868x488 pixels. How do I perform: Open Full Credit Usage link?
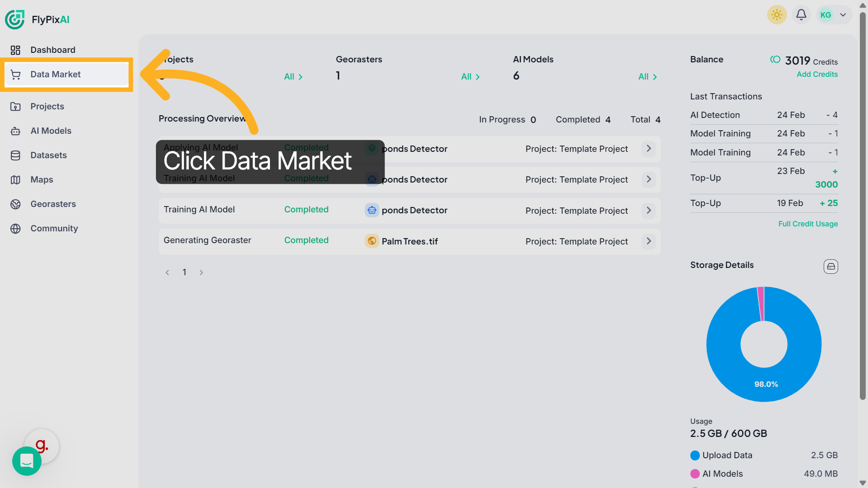(808, 224)
